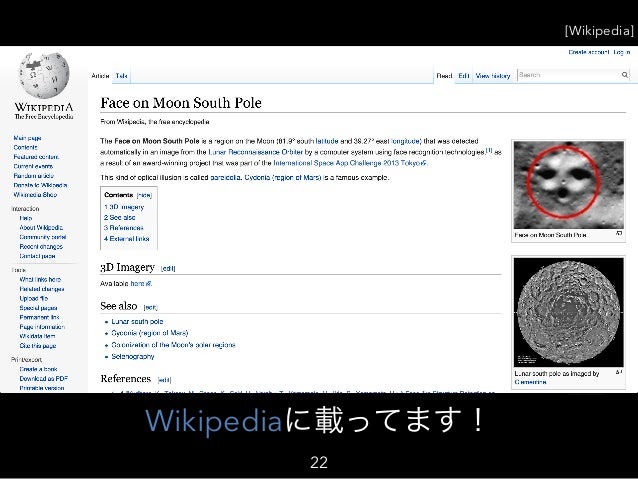Open Special pages link
The height and width of the screenshot is (479, 638).
point(38,308)
